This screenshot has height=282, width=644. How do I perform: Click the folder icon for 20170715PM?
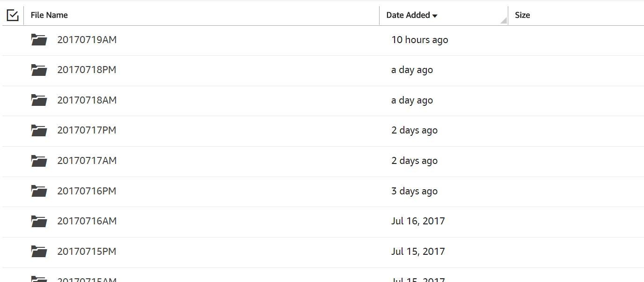39,252
